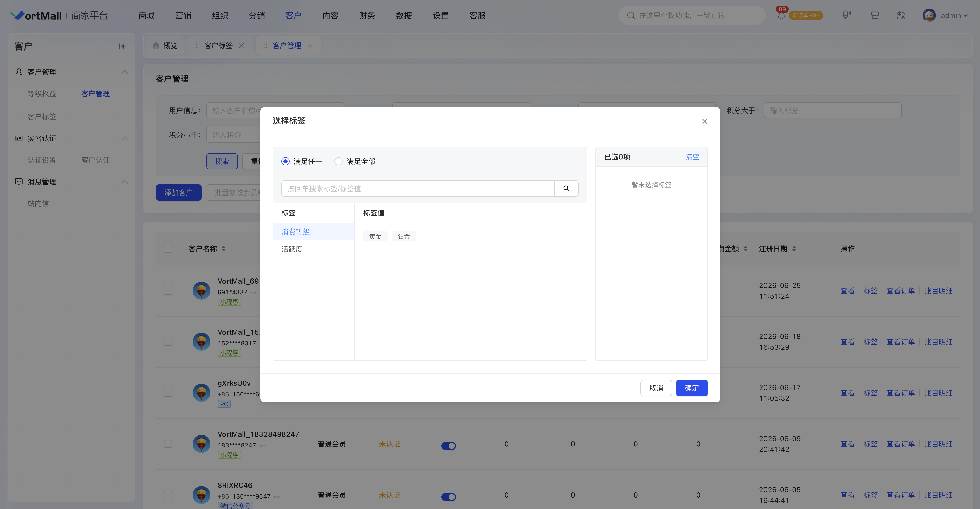Screen dimensions: 980x509
Task: Click the voice assistant microphone icon
Action: coord(846,15)
